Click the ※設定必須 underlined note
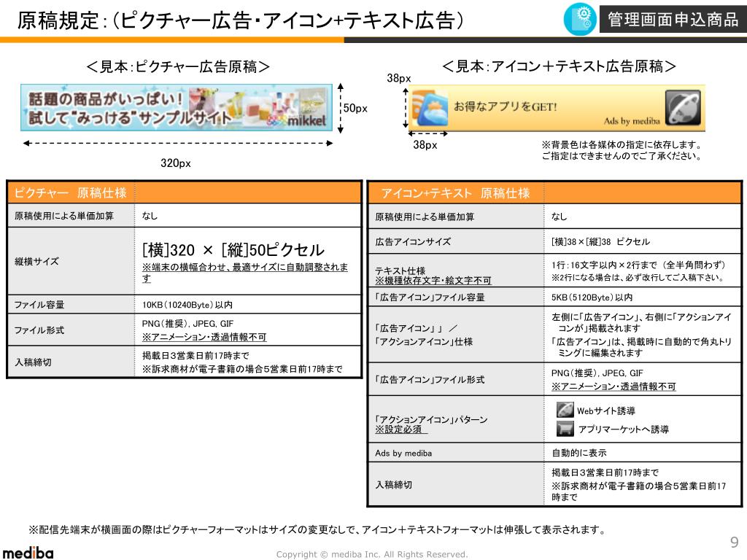 [400, 429]
